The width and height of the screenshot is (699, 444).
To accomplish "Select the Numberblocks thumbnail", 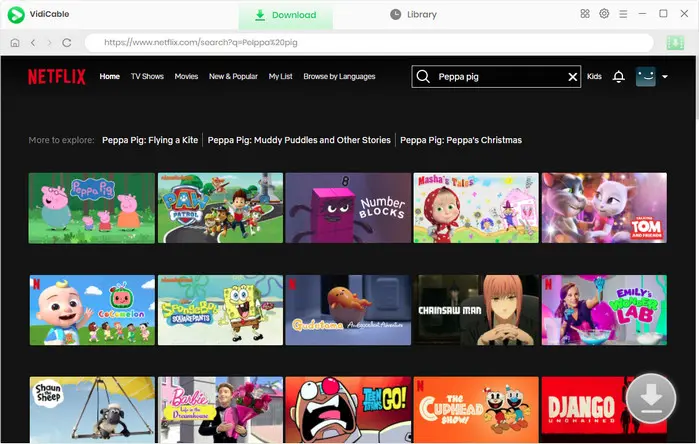I will pyautogui.click(x=348, y=208).
